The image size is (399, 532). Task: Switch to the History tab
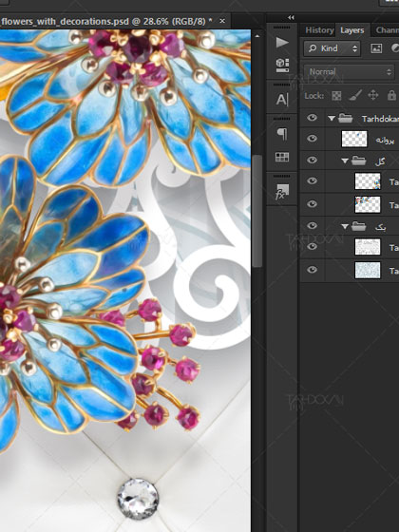(x=319, y=30)
